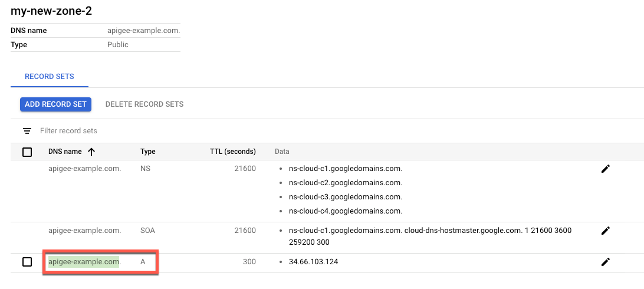Viewport: 644px width, 289px height.
Task: Click the DNS name sort arrow
Action: pos(91,152)
